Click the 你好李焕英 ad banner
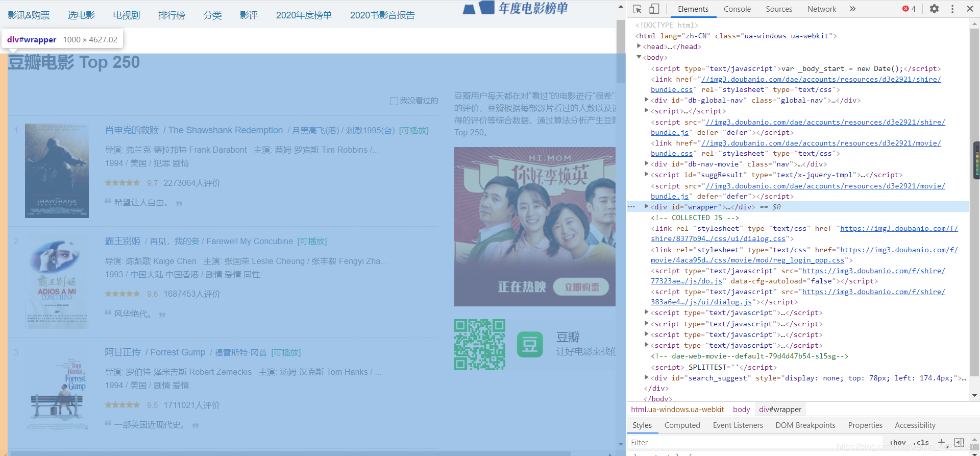 click(x=535, y=227)
